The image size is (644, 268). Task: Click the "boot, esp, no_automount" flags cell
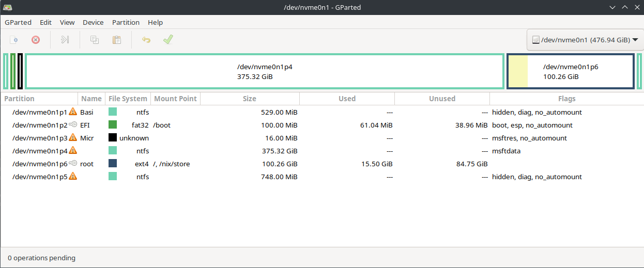pos(532,125)
